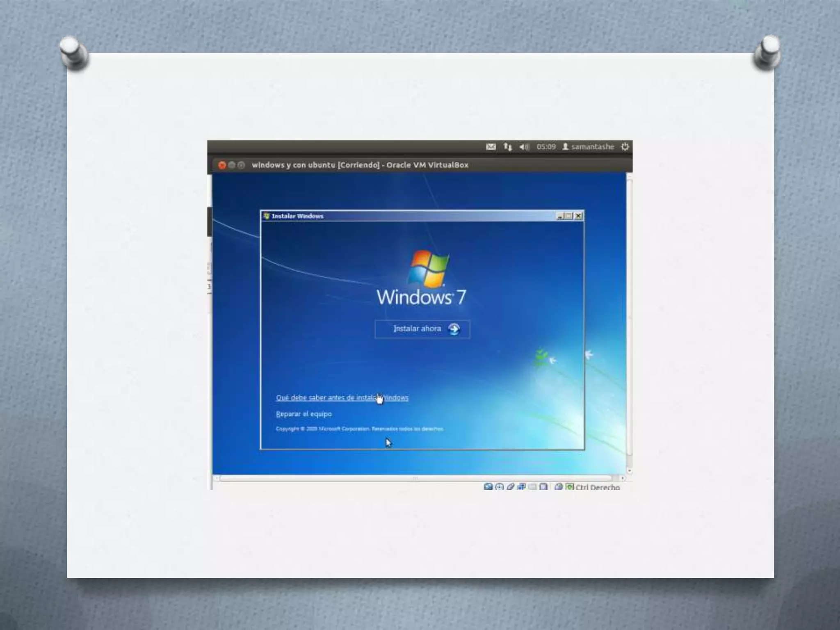Open the samantashe user menu
This screenshot has height=630, width=840.
[588, 147]
